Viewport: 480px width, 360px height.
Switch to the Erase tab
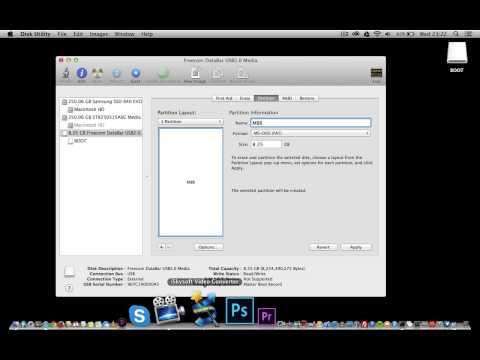245,98
